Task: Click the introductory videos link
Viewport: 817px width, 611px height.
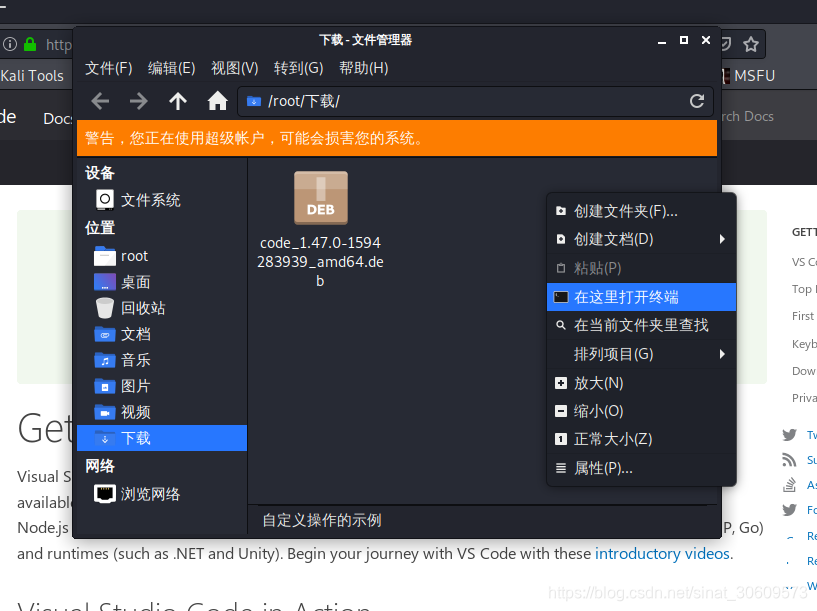Action: point(662,553)
